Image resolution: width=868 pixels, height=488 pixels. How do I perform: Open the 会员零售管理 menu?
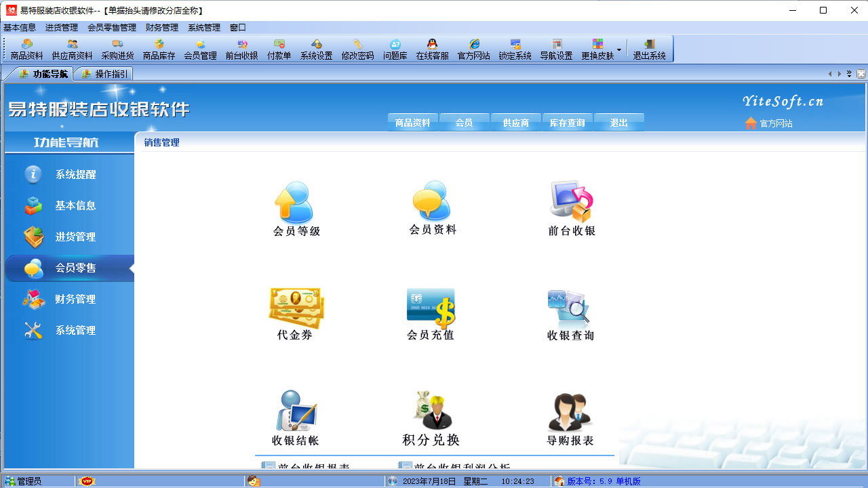(111, 28)
